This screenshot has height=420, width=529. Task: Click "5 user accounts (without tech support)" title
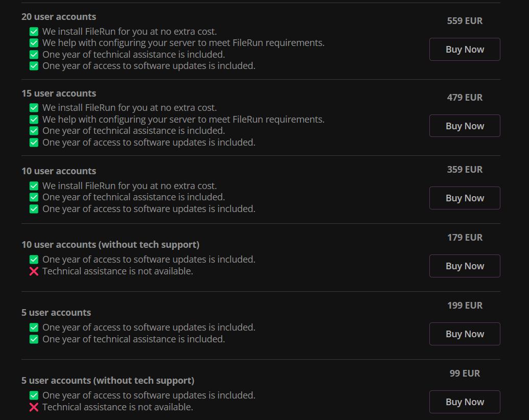(108, 381)
